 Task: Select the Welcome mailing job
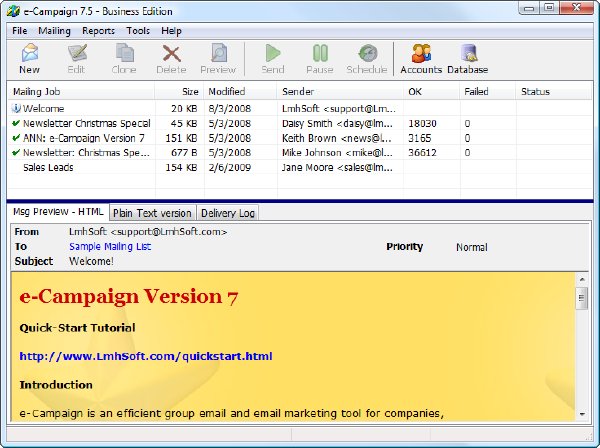coord(43,108)
